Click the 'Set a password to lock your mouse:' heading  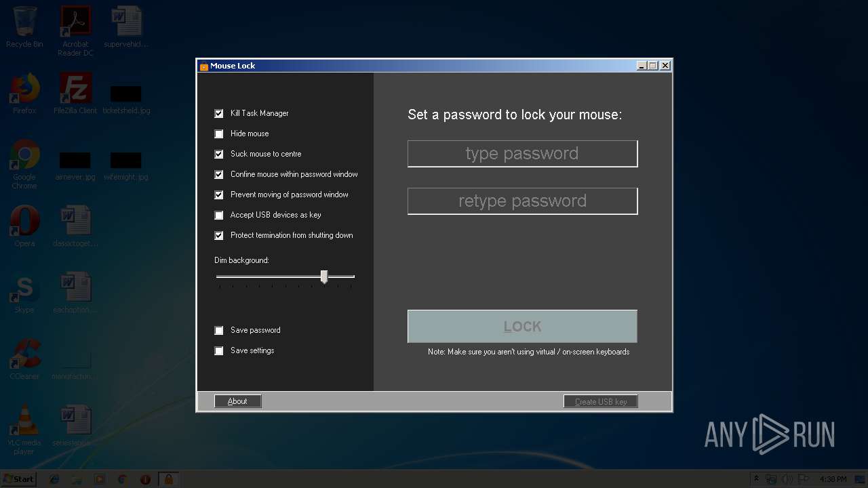click(515, 115)
